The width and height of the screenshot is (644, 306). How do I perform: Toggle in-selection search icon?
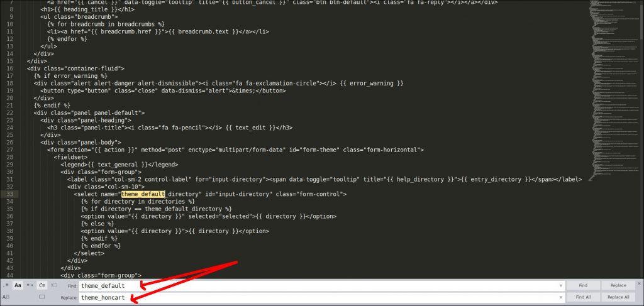[x=53, y=285]
